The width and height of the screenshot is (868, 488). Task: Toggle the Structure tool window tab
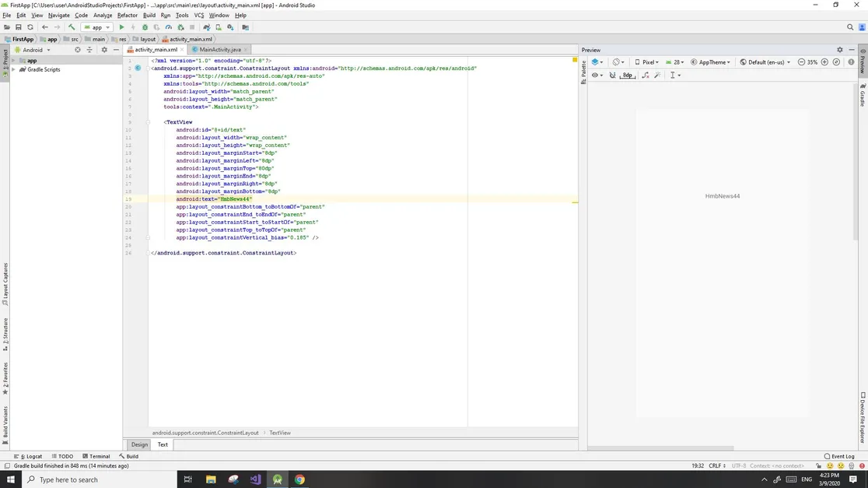[5, 334]
